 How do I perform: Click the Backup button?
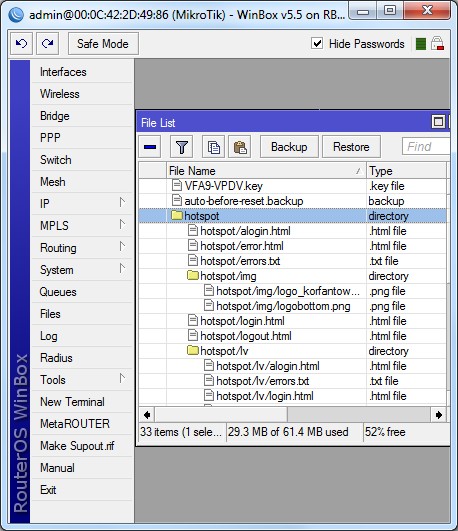(x=289, y=147)
